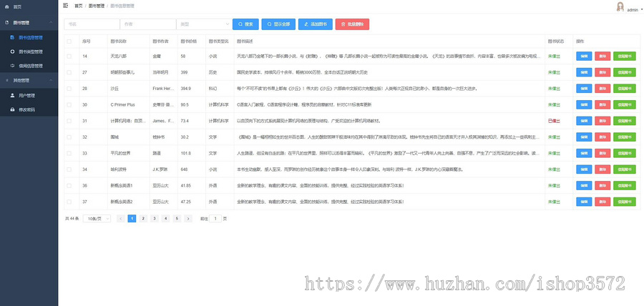Click the admin avatar picture
The image size is (644, 306).
pyautogui.click(x=620, y=7)
